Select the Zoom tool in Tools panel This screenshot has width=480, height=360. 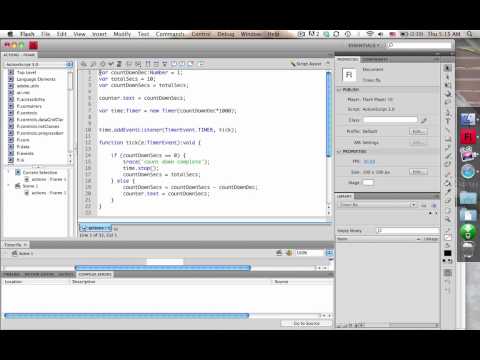(x=448, y=219)
